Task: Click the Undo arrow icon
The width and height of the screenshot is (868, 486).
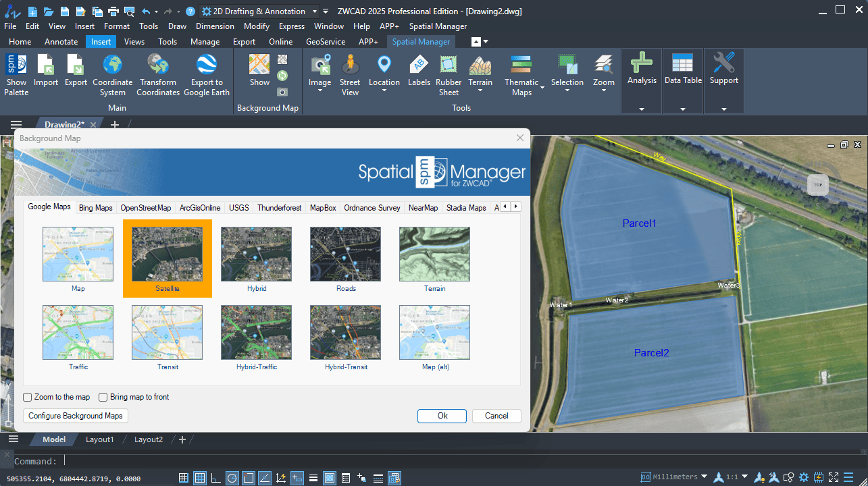Action: pos(146,11)
